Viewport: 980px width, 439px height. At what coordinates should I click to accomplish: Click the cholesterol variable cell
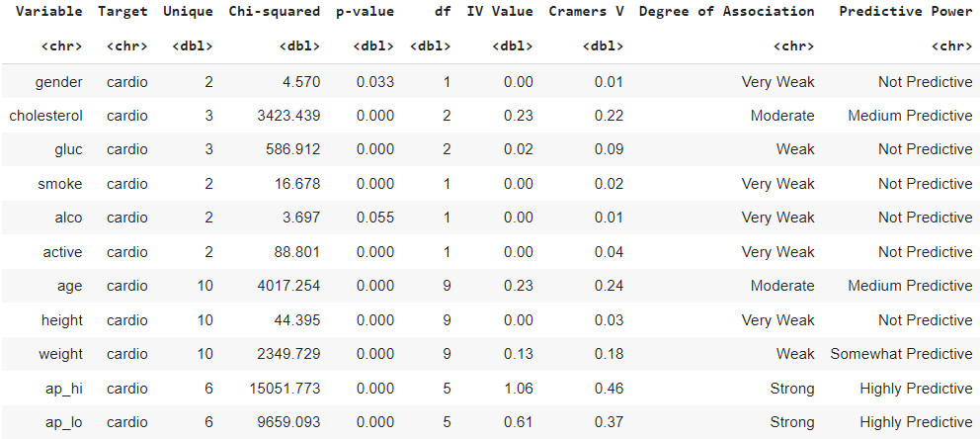45,116
